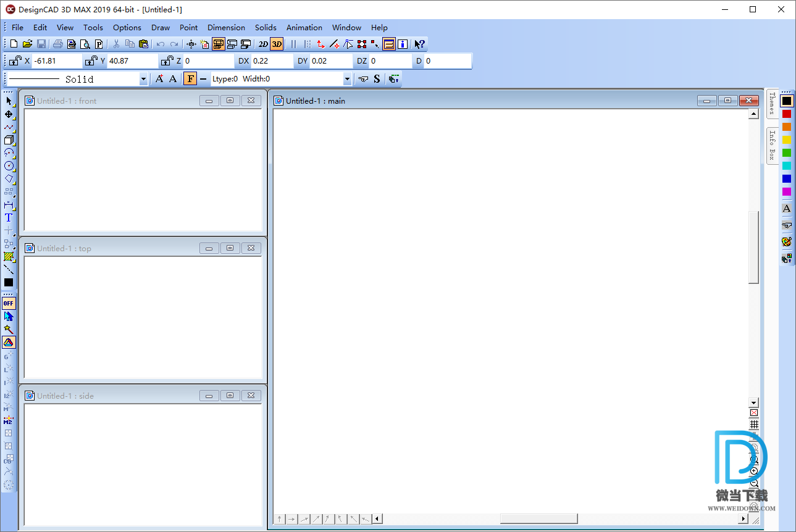Screen dimensions: 796x532
Task: Copy selection using the Copy icon
Action: 130,44
